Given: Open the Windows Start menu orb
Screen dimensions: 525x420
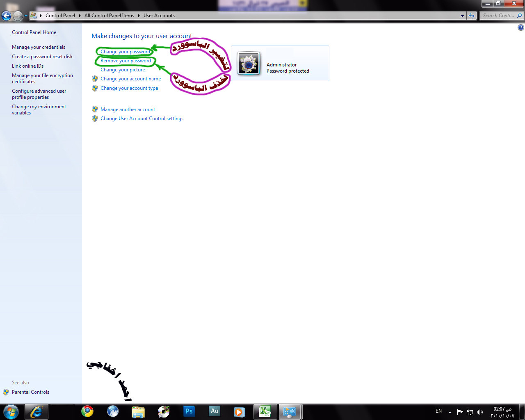Looking at the screenshot, I should 11,411.
